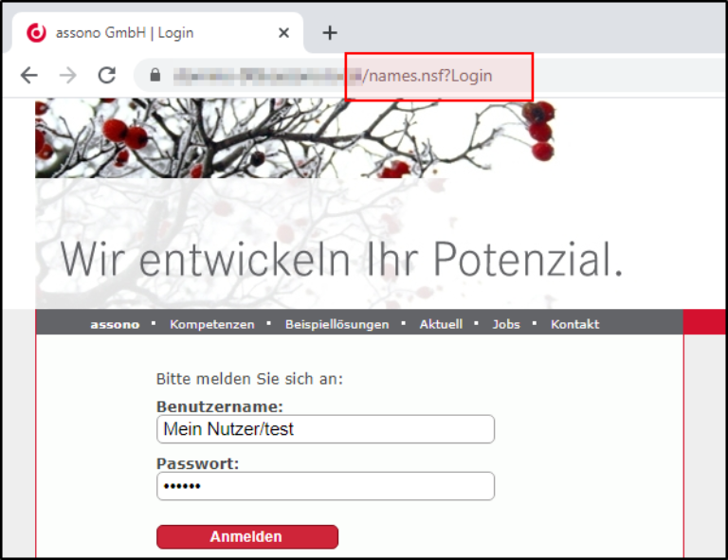Open the Kompetenzen menu item
This screenshot has width=728, height=560.
point(212,324)
